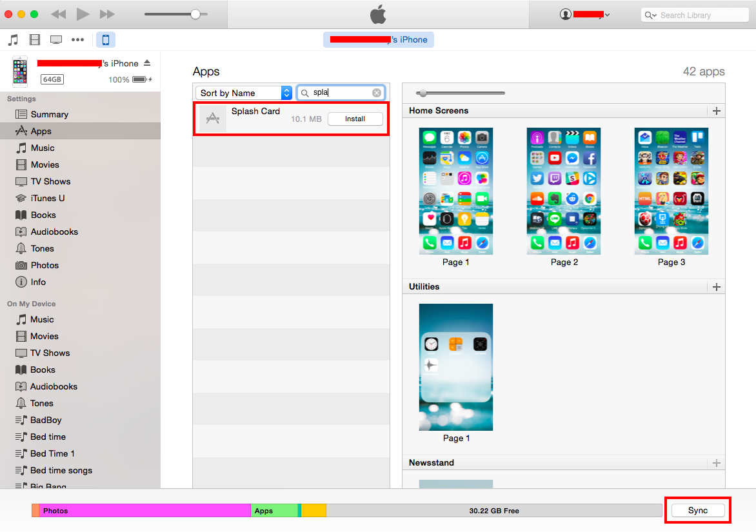
Task: Open the Sort by Name dropdown
Action: tap(243, 93)
